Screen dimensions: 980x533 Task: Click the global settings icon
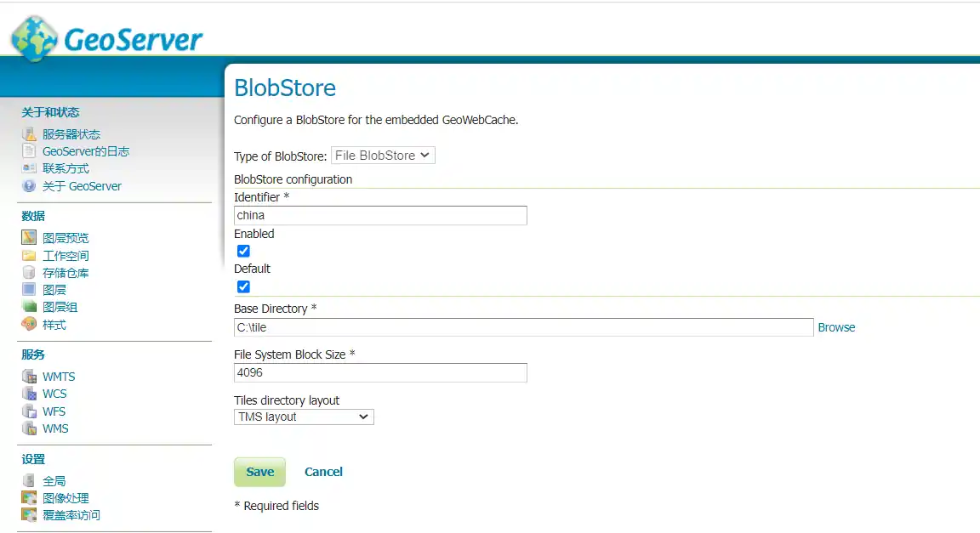[29, 481]
